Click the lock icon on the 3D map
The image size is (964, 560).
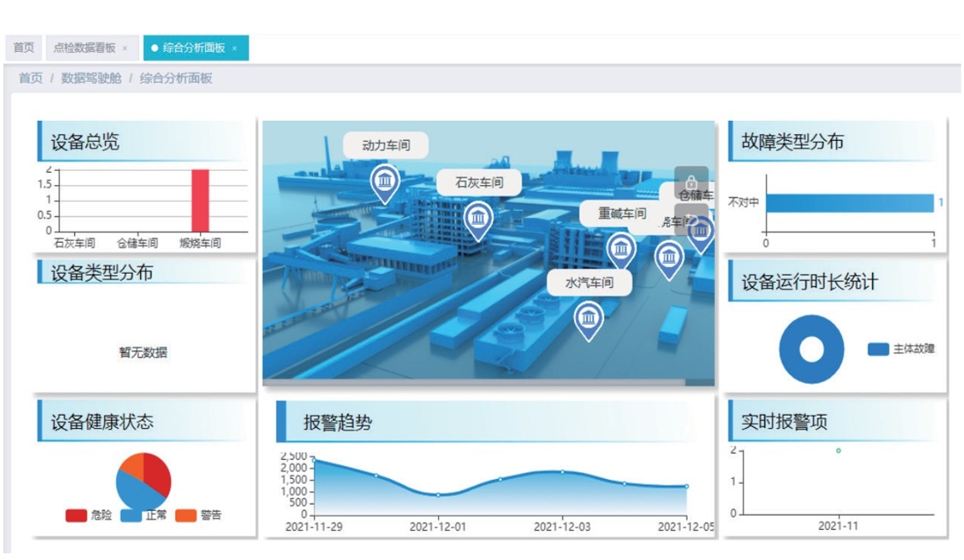coord(691,181)
